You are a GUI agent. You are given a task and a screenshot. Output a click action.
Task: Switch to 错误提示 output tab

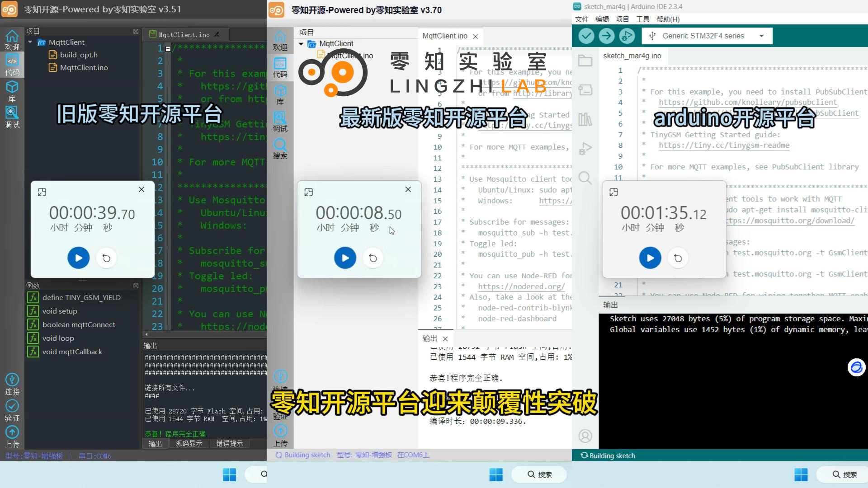[230, 443]
